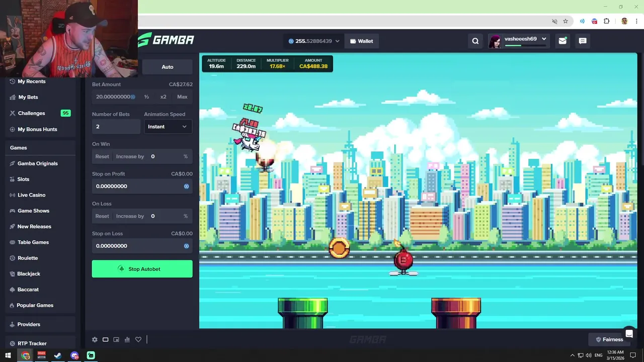The image size is (644, 362).
Task: Open the mail inbox icon
Action: [562, 41]
